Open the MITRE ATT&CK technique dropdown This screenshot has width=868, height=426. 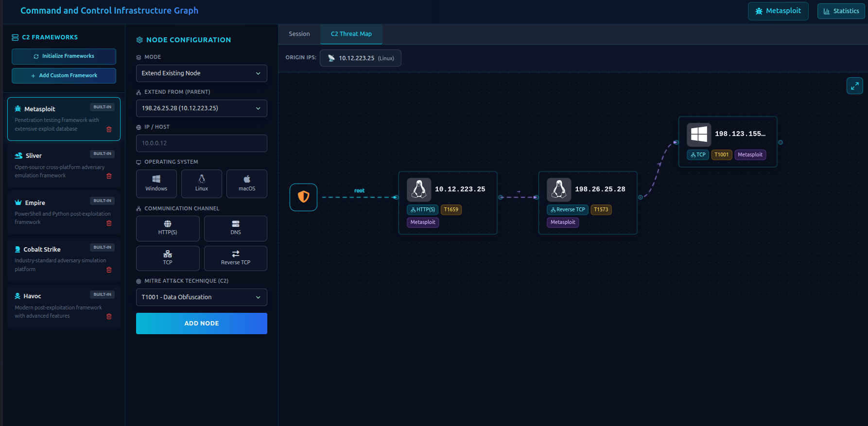[202, 297]
